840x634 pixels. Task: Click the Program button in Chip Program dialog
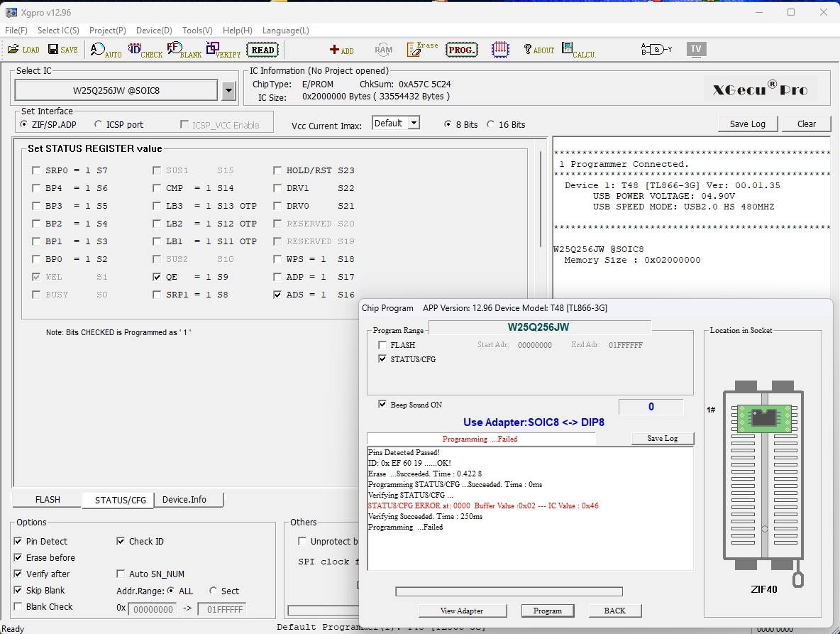(x=548, y=611)
